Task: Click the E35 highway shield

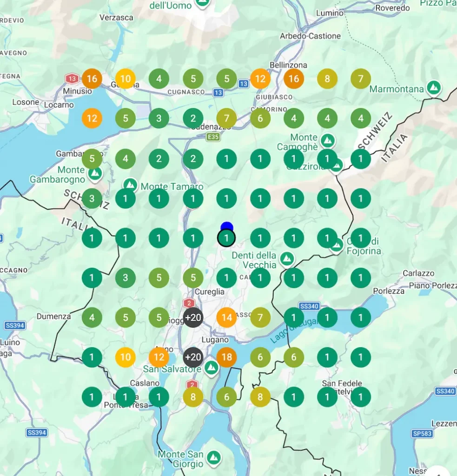Action: (x=213, y=137)
